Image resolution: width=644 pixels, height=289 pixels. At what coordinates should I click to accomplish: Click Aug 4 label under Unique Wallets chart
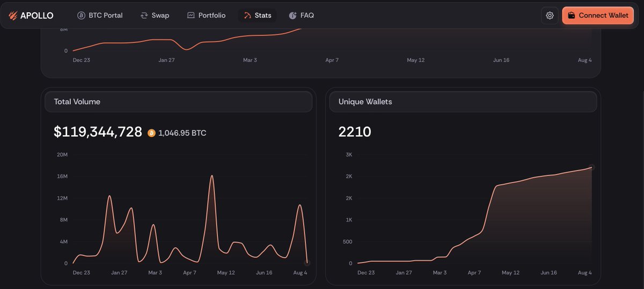point(584,273)
